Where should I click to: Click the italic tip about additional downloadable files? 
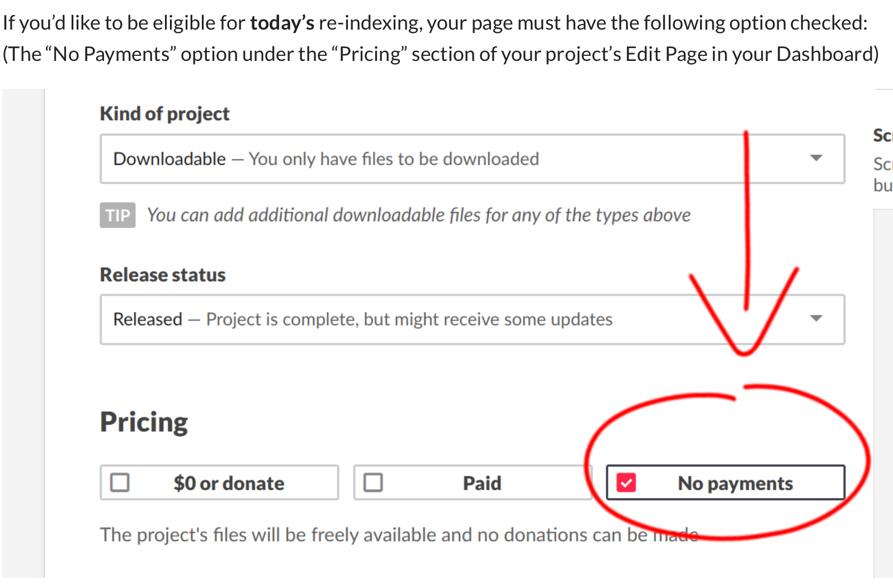point(418,215)
